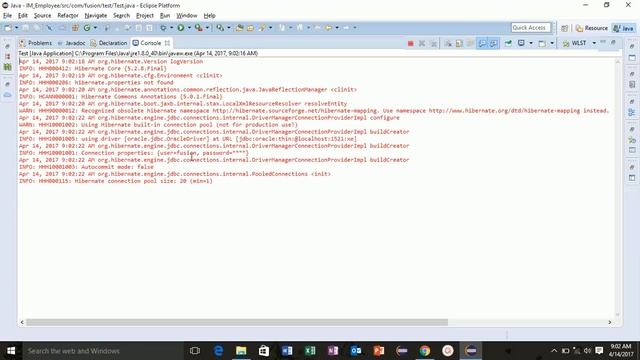Open Microsoft Edge from the taskbar
Screen dimensions: 640x360
click(x=218, y=351)
